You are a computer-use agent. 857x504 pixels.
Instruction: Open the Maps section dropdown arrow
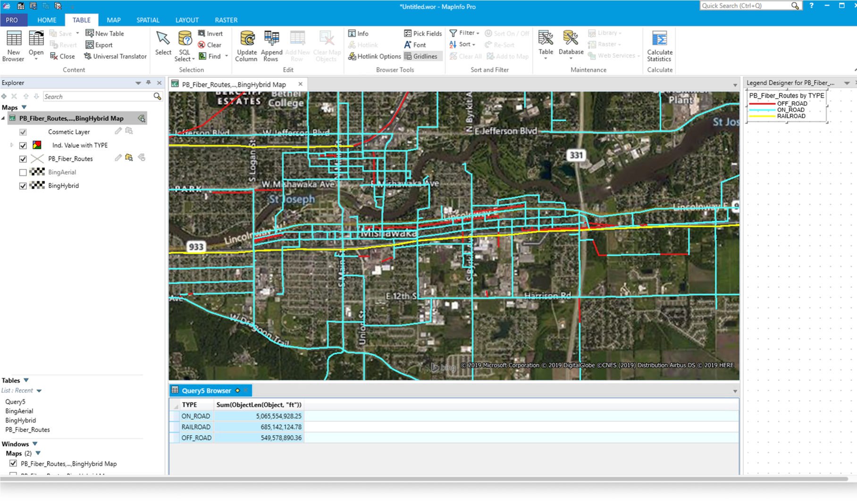click(x=24, y=108)
